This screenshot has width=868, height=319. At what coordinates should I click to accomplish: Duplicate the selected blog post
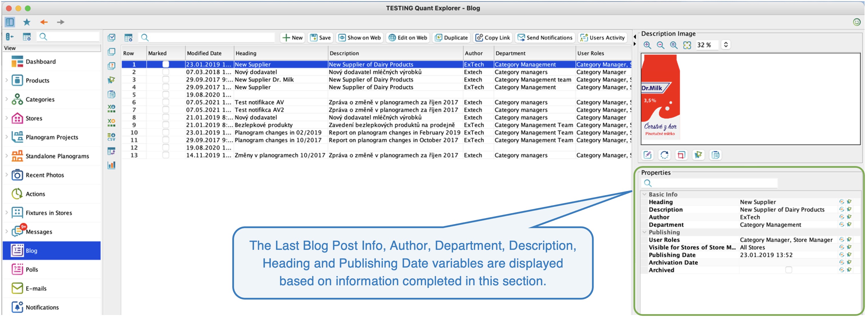click(x=451, y=38)
